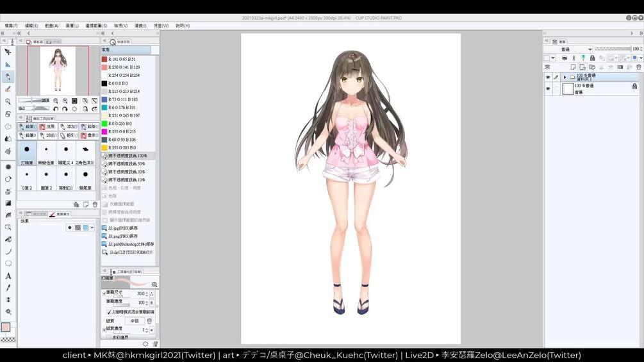The width and height of the screenshot is (644, 362).
Task: Select the Zoom magnifier tool in the left toolbar
Action: 8,101
